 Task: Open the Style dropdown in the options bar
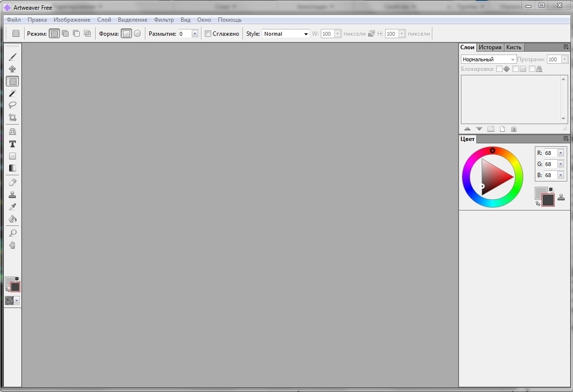[x=306, y=34]
